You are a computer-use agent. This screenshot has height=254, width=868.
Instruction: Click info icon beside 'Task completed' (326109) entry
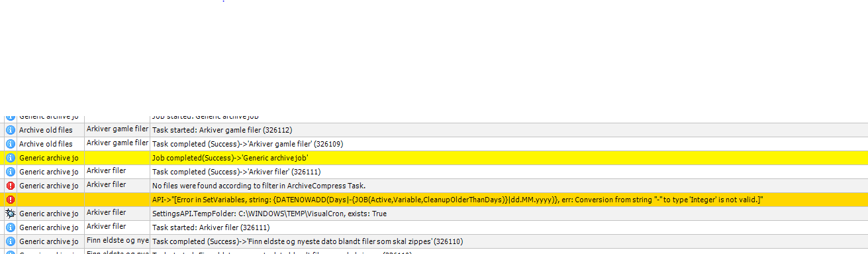point(10,144)
